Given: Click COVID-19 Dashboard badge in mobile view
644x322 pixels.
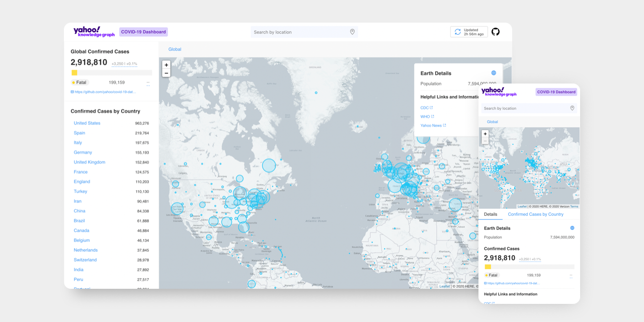Looking at the screenshot, I should coord(556,92).
